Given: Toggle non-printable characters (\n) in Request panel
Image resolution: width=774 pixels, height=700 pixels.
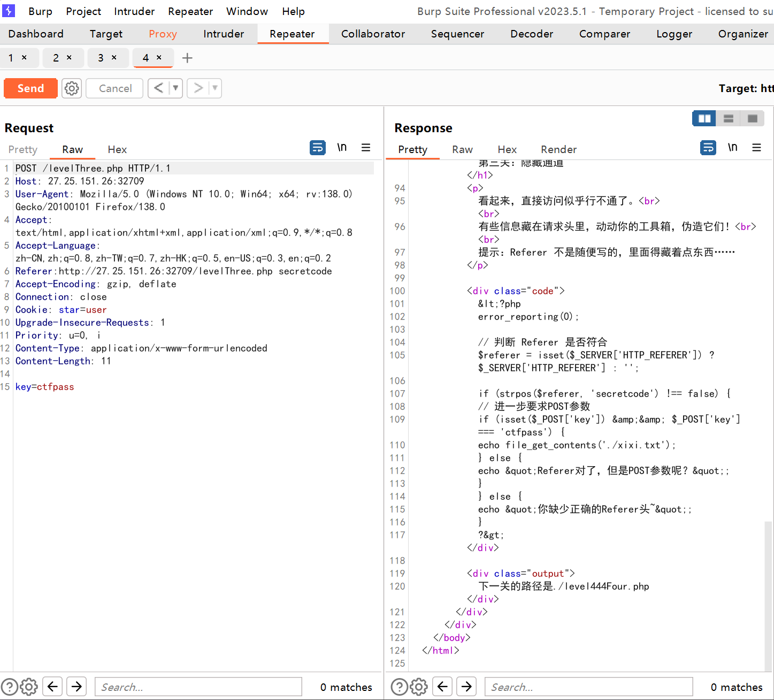Looking at the screenshot, I should tap(342, 148).
